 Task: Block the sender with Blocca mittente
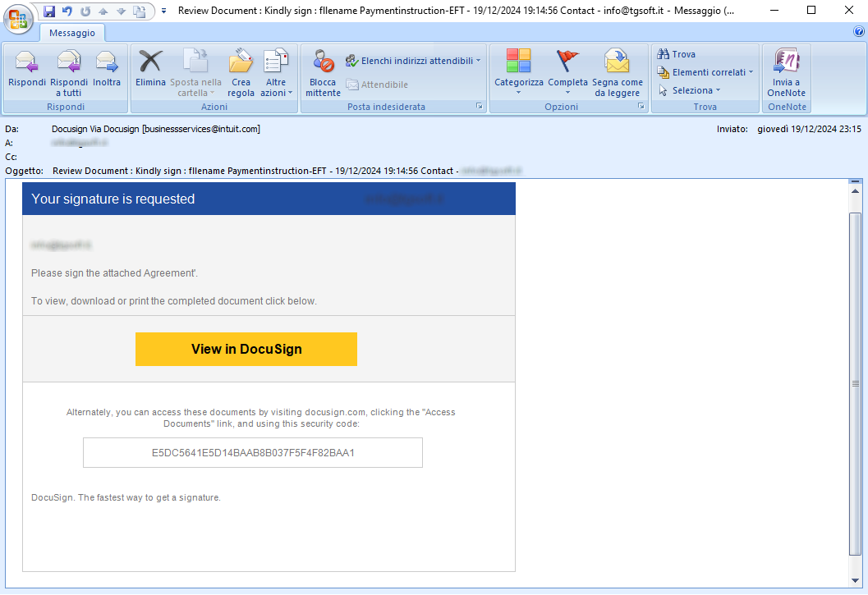(323, 73)
